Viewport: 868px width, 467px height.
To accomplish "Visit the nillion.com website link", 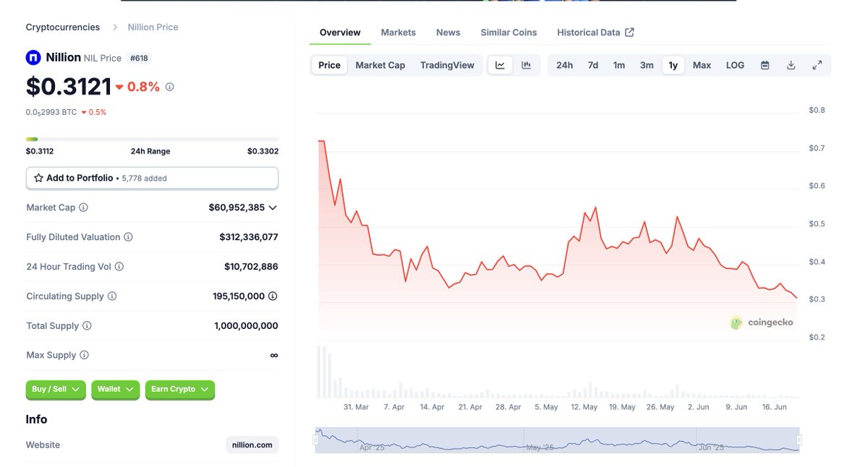I will pos(252,445).
